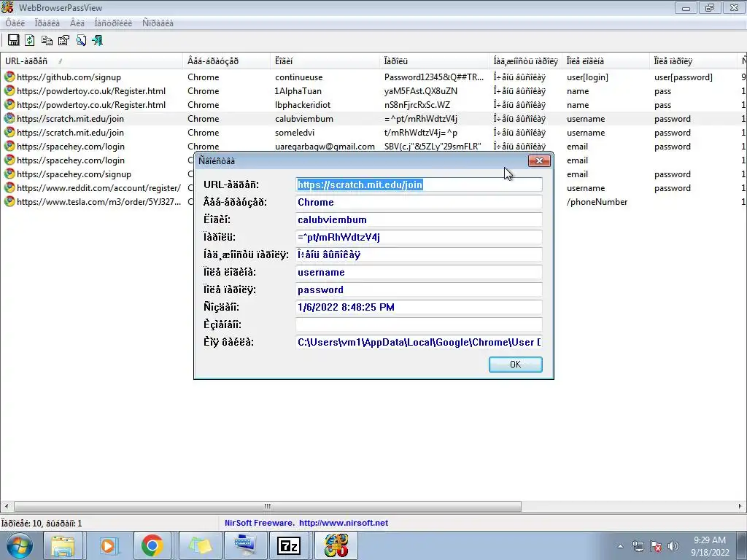Click the Action Center flag tray icon

click(656, 546)
